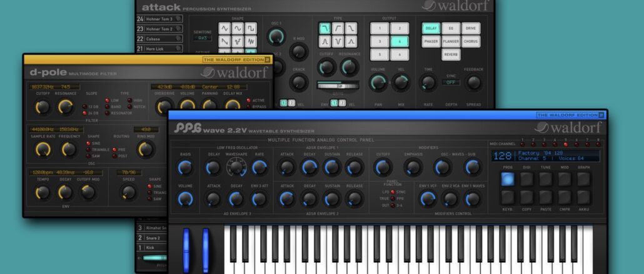Click the Cabasa slot icon in Attack
Screen dimensions: 644x274
click(x=178, y=39)
